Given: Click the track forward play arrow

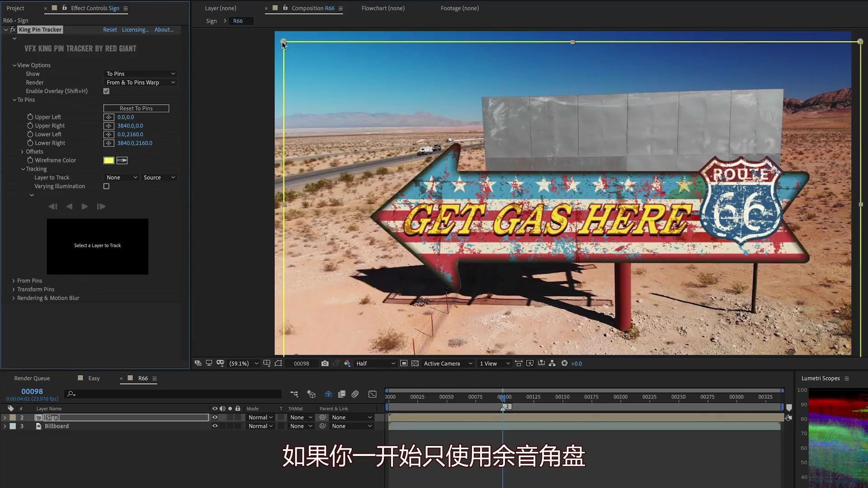Looking at the screenshot, I should click(x=85, y=206).
